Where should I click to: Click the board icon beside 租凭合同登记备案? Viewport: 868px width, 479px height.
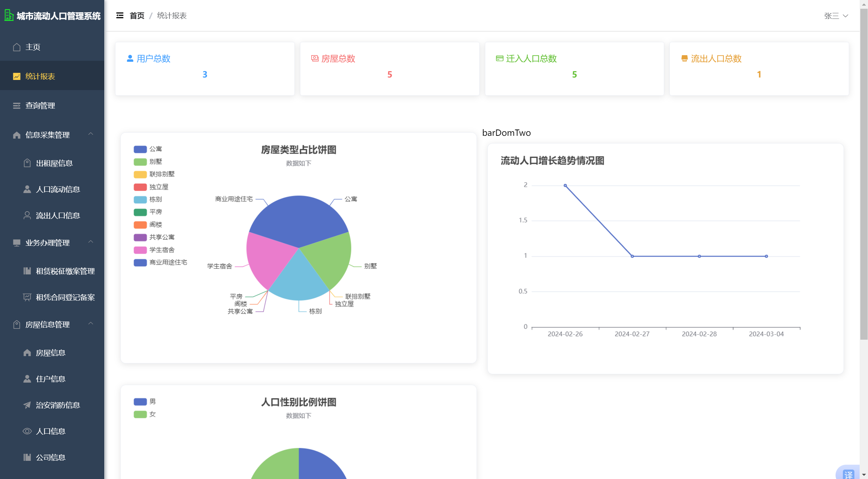(x=27, y=297)
